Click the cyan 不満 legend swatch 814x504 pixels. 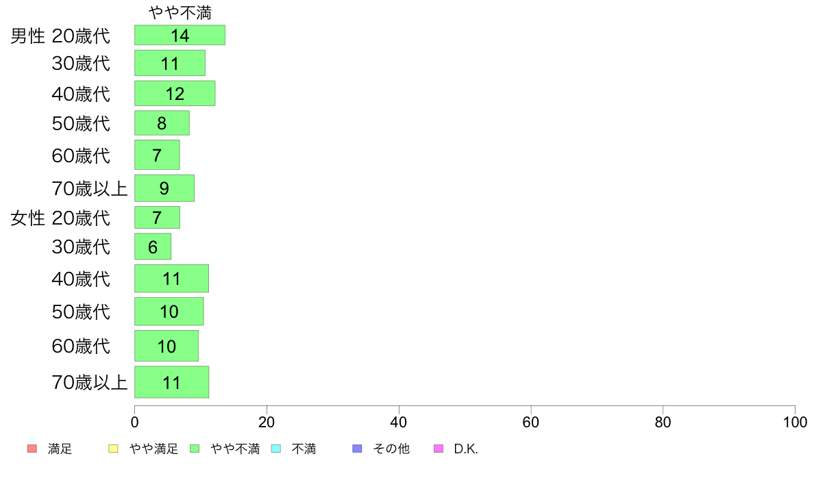(x=276, y=449)
